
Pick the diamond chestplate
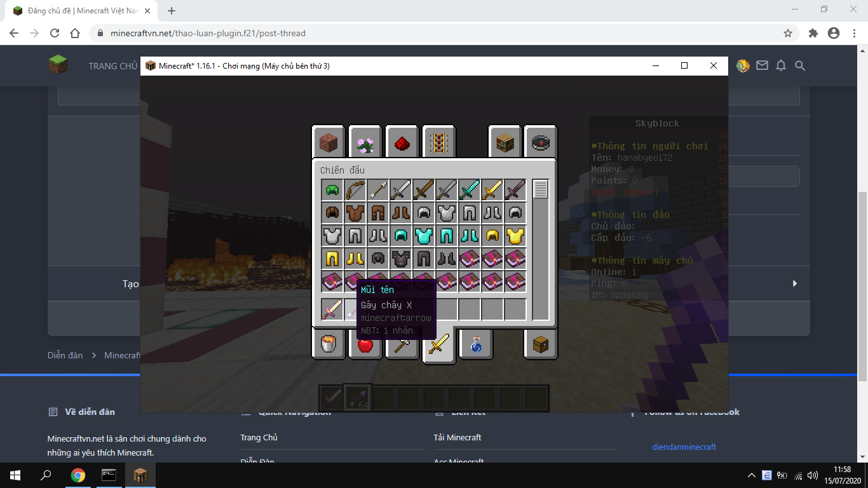424,236
